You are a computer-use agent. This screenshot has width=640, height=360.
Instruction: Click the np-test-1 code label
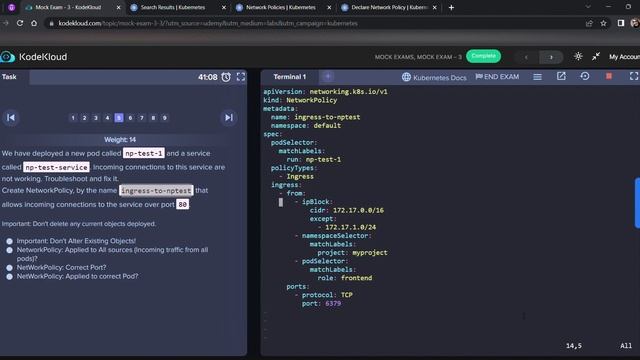coord(144,153)
